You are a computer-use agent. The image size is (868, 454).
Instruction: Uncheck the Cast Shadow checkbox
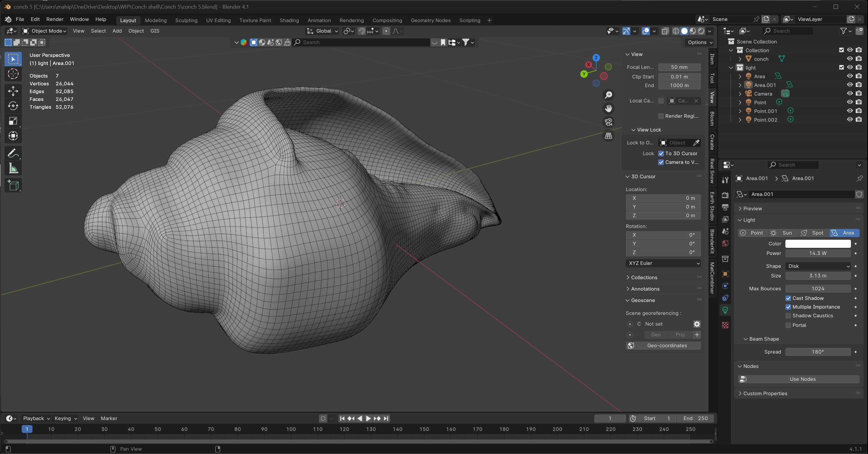coord(788,298)
